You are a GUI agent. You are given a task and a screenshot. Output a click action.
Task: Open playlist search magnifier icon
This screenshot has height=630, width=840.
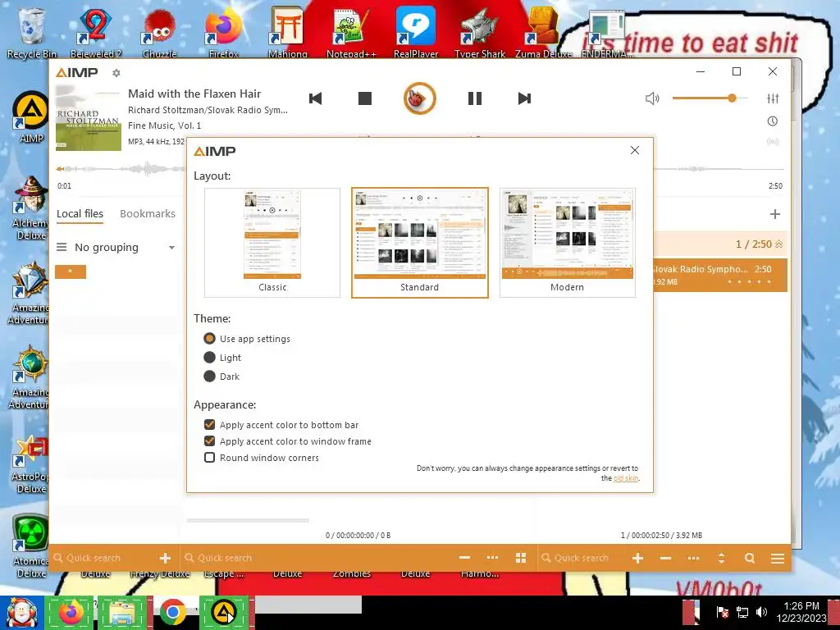click(x=750, y=558)
